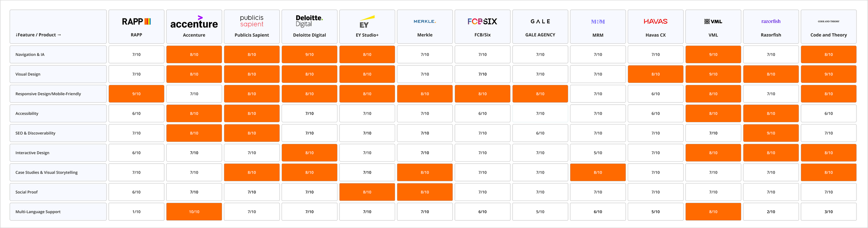Click Havas CX's 5/10 Multi-Language Support score
The width and height of the screenshot is (868, 228).
tap(656, 212)
